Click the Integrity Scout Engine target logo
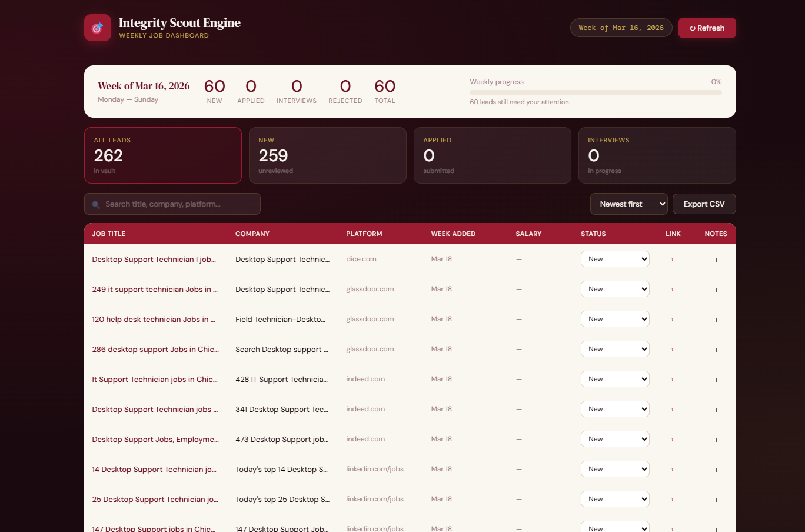The width and height of the screenshot is (805, 532). [x=98, y=27]
